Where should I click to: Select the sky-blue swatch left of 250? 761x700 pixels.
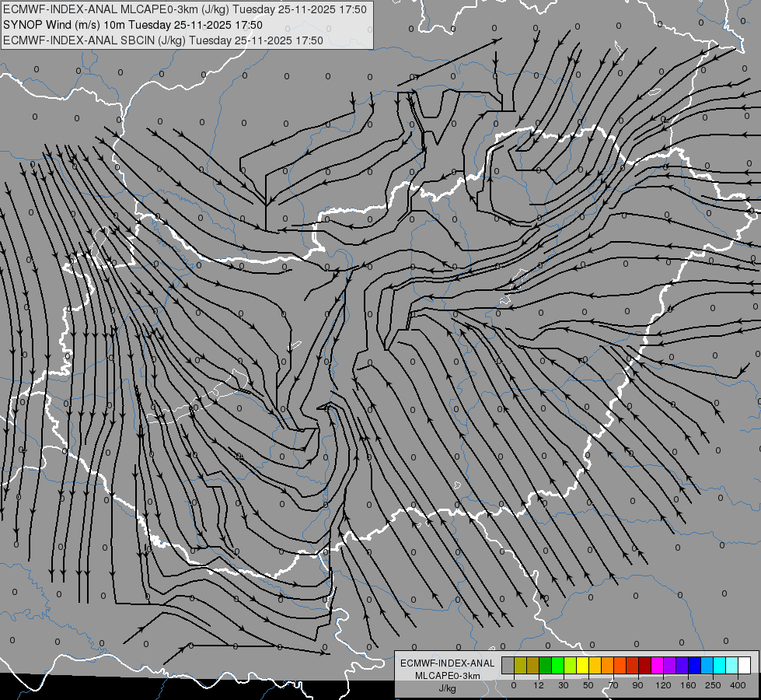coord(707,665)
